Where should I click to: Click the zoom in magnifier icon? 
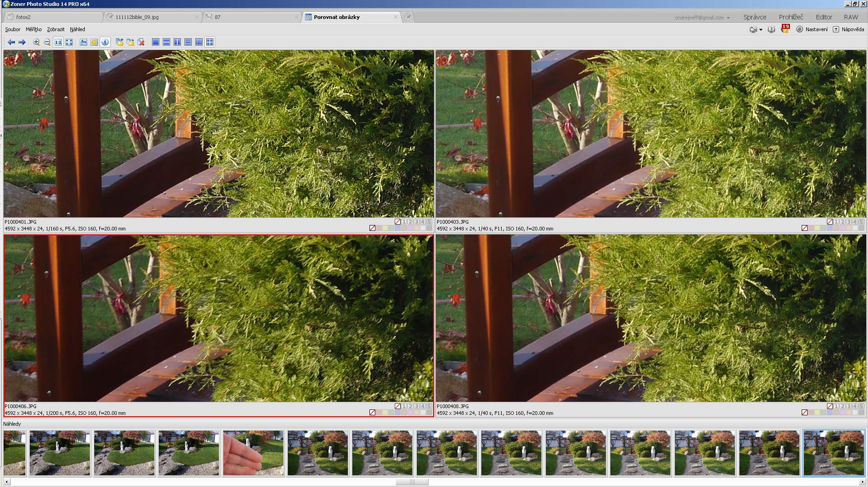pos(37,42)
